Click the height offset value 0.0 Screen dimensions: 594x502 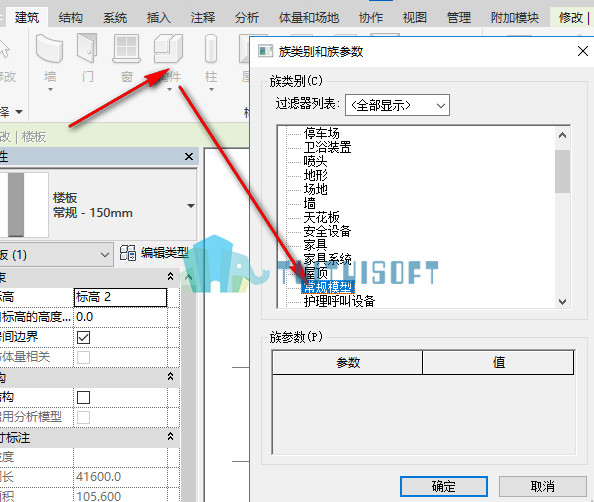[x=120, y=317]
